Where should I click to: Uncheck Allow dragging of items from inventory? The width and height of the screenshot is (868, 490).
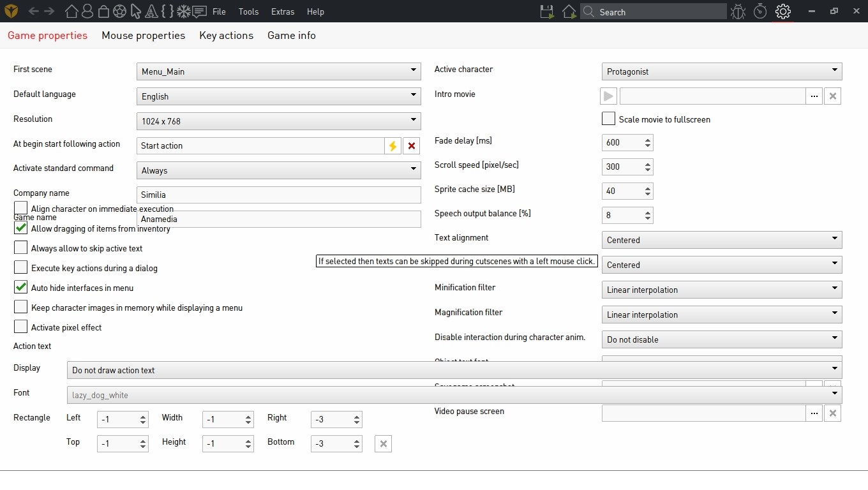pos(20,228)
